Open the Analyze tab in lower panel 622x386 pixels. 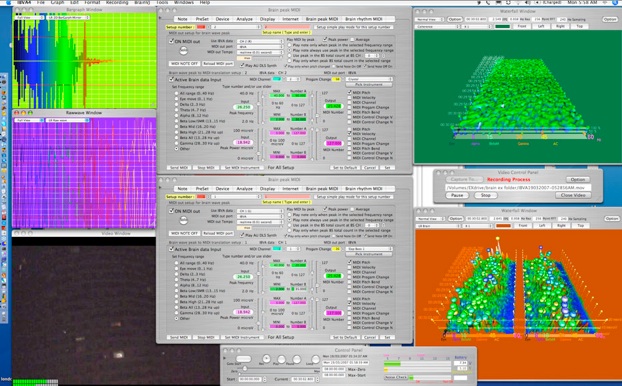(x=244, y=189)
